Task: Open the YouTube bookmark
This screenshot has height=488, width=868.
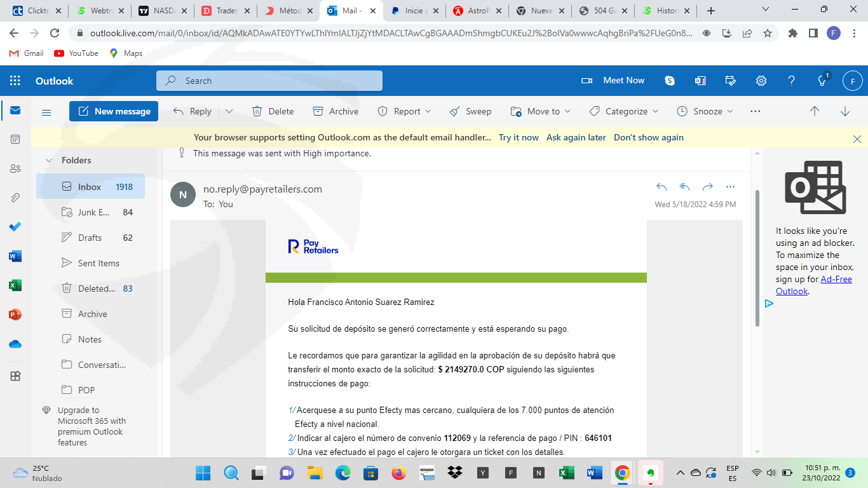Action: pos(76,53)
